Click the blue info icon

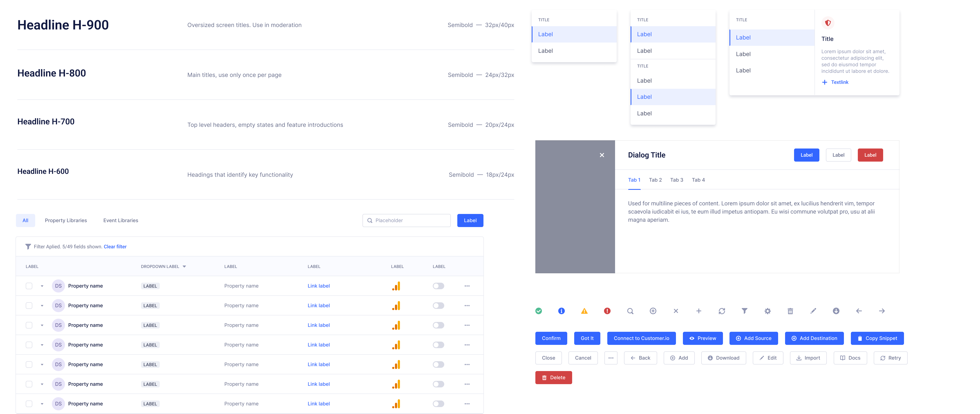(561, 311)
